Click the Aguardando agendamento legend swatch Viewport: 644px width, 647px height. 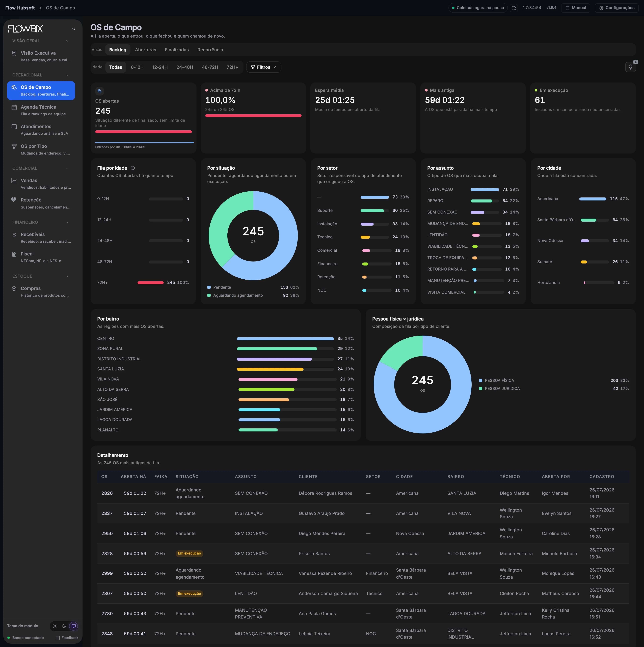pos(209,295)
